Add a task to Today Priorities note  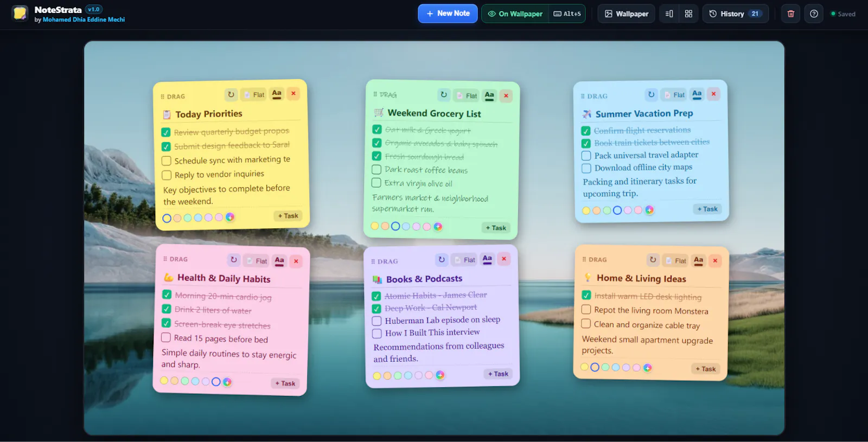tap(288, 216)
